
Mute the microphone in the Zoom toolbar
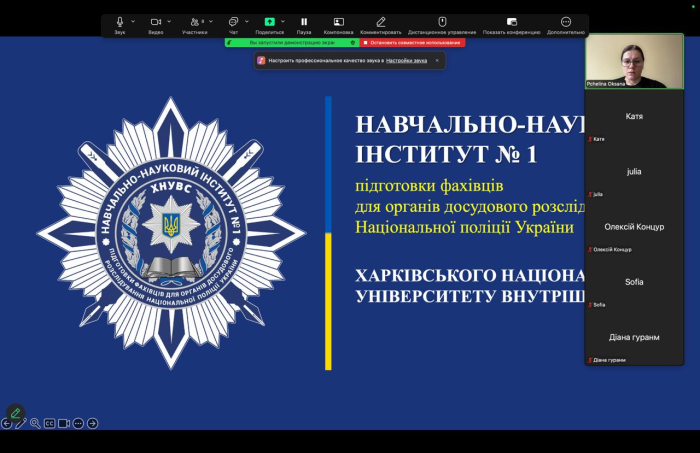pos(119,22)
